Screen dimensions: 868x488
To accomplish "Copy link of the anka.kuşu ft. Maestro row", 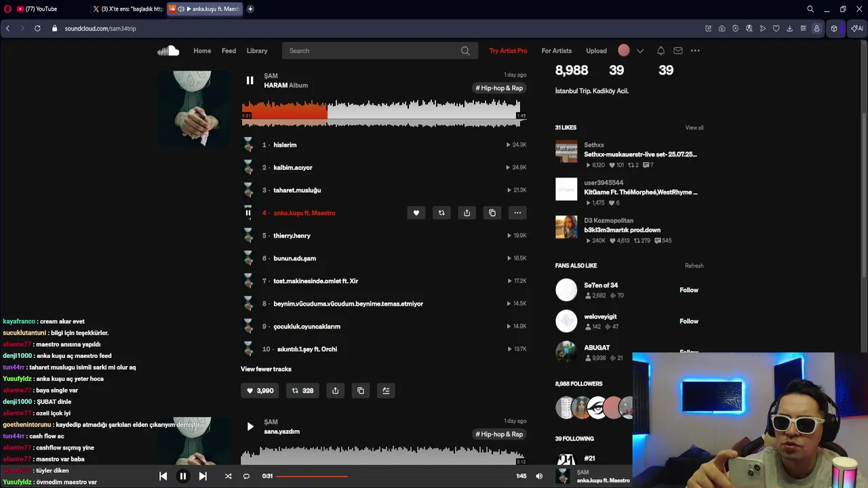I will pyautogui.click(x=492, y=213).
